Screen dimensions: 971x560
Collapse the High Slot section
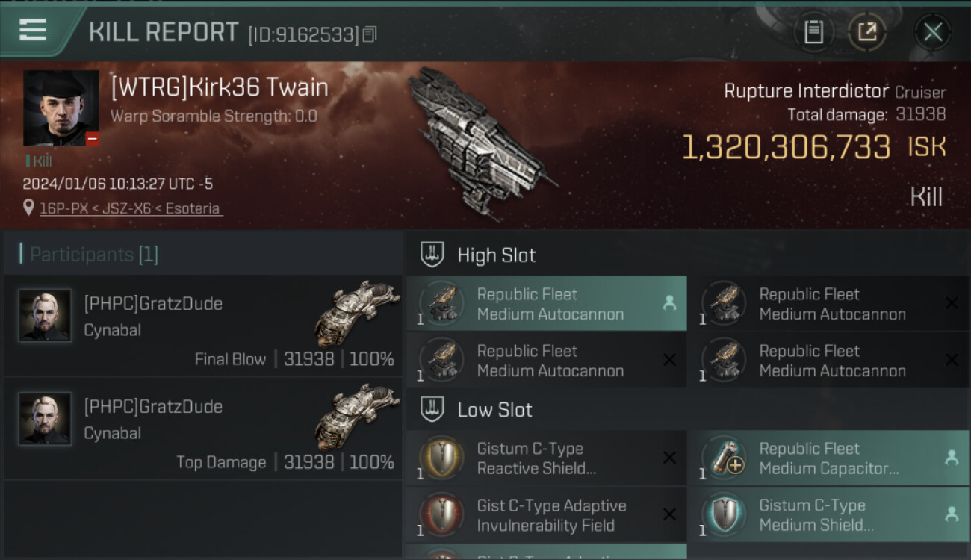432,255
